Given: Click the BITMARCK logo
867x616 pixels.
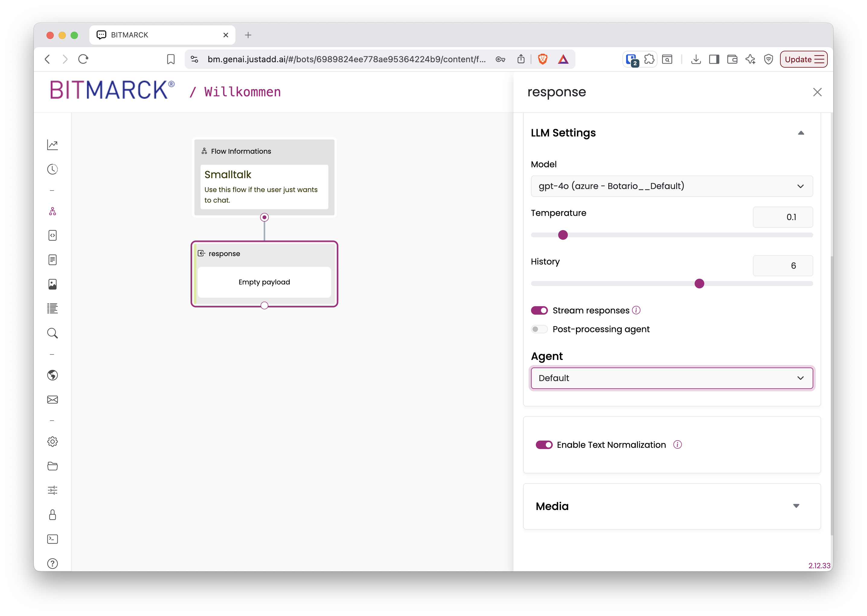Looking at the screenshot, I should (112, 90).
